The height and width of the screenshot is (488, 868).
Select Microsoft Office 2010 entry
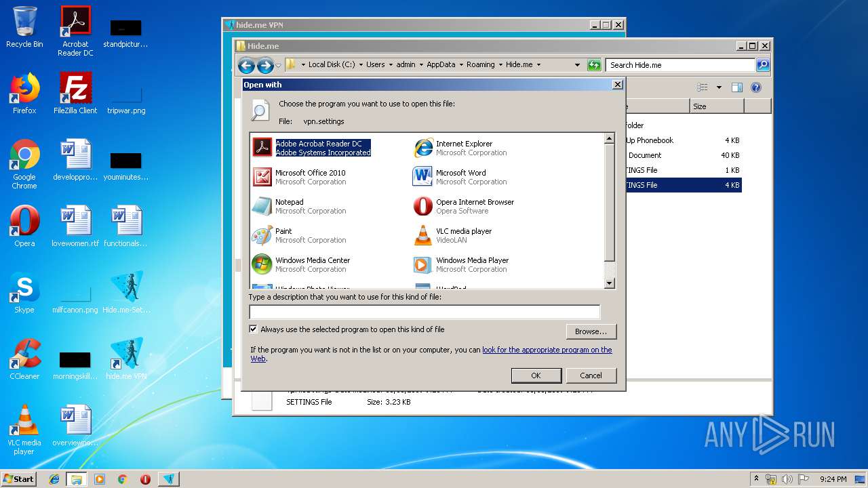(x=300, y=177)
